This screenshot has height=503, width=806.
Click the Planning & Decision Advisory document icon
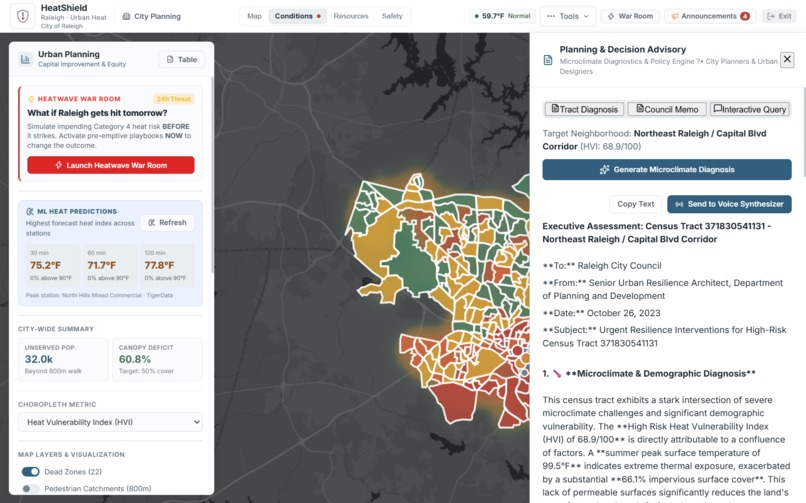point(548,61)
